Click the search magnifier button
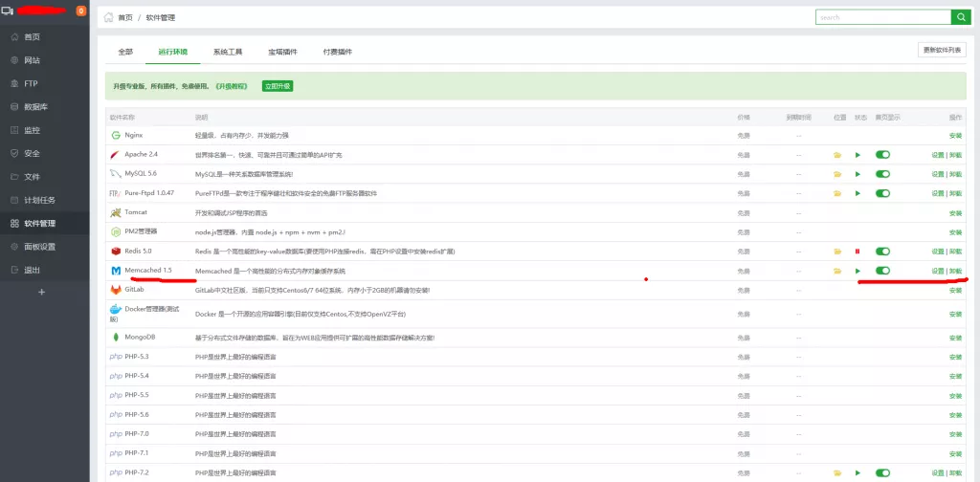Viewport: 980px width, 482px height. [x=961, y=17]
